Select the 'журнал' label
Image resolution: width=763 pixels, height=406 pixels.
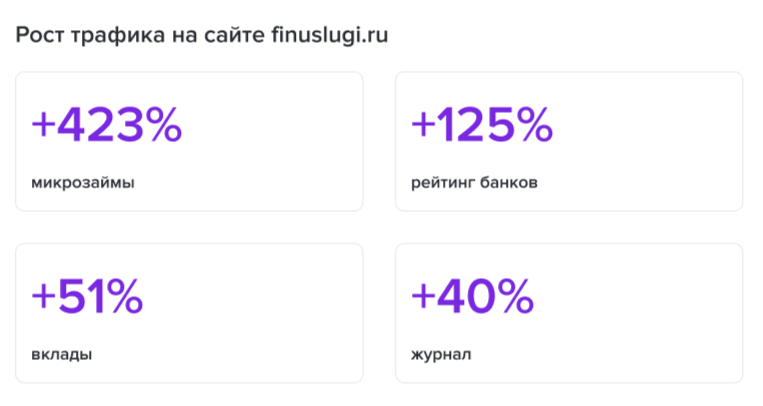[441, 354]
